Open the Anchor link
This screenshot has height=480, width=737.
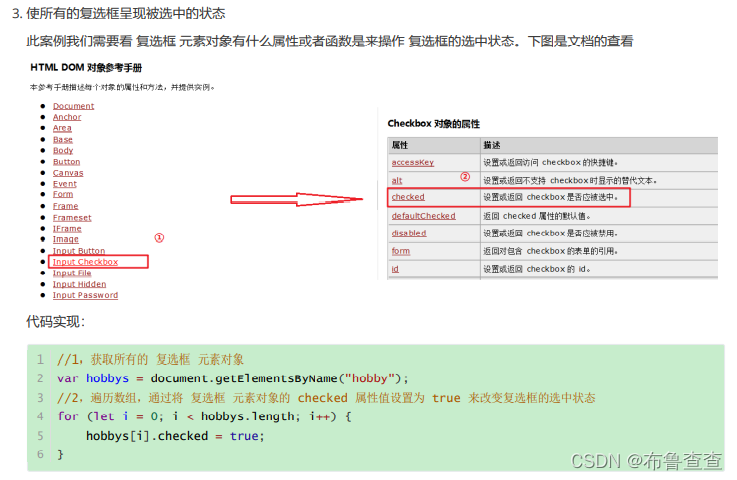coord(67,117)
